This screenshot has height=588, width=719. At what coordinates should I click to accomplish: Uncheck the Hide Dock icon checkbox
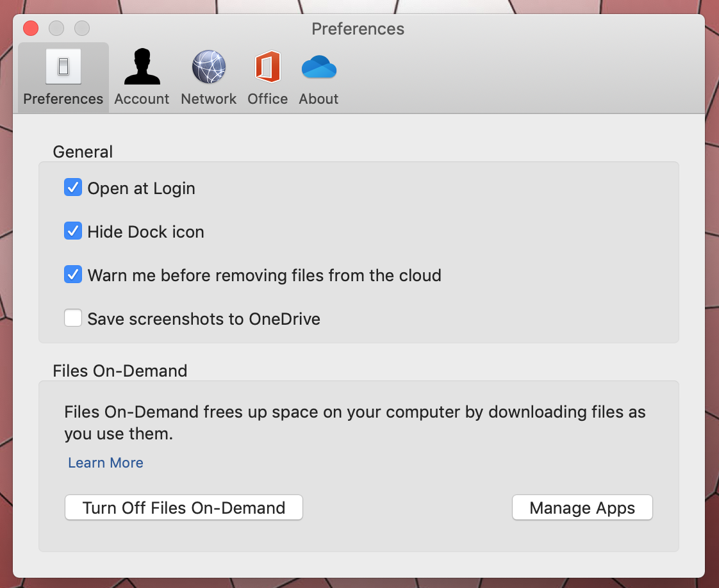click(73, 231)
